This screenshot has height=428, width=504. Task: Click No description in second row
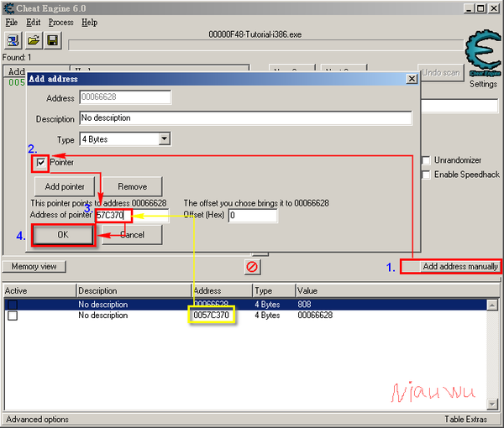[x=102, y=315]
